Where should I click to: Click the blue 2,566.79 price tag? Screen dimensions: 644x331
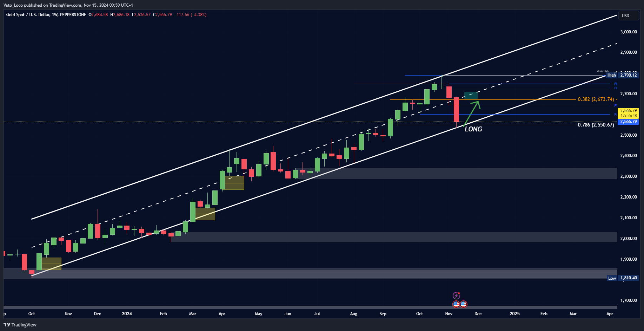[x=628, y=122]
